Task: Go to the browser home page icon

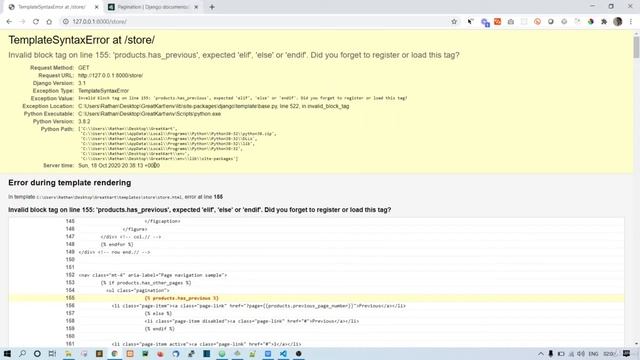Action: pyautogui.click(x=49, y=22)
